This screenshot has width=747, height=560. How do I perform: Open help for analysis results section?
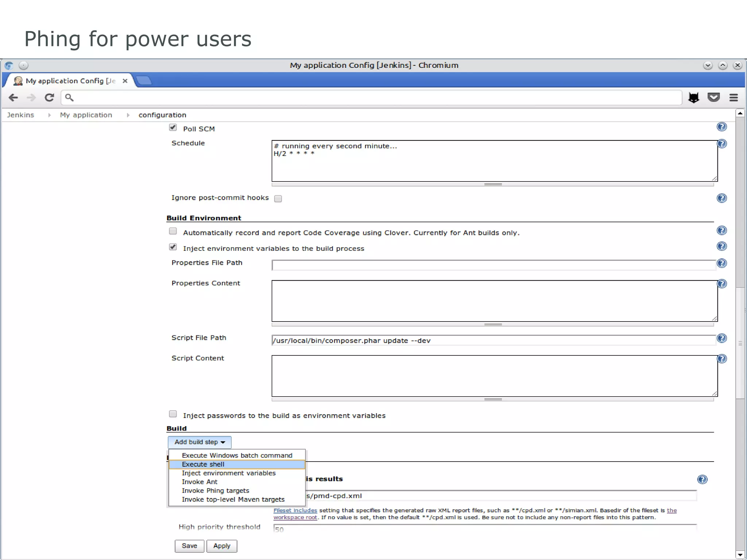(x=702, y=479)
